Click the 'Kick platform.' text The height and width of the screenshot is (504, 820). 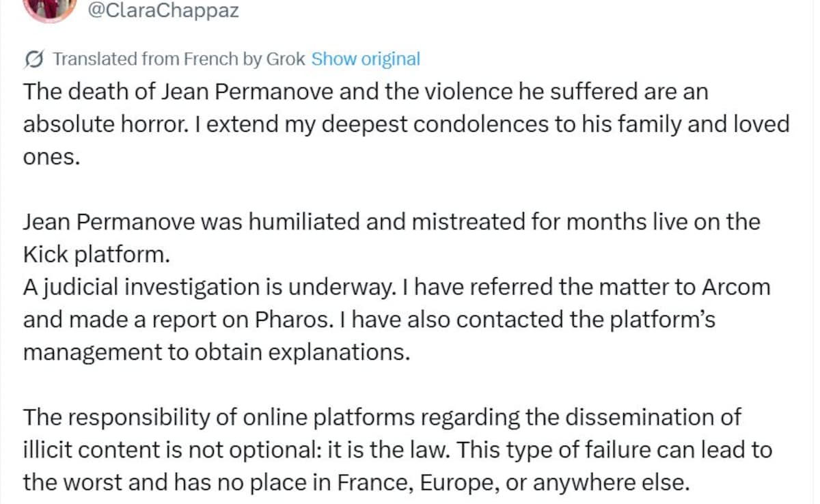pos(95,255)
